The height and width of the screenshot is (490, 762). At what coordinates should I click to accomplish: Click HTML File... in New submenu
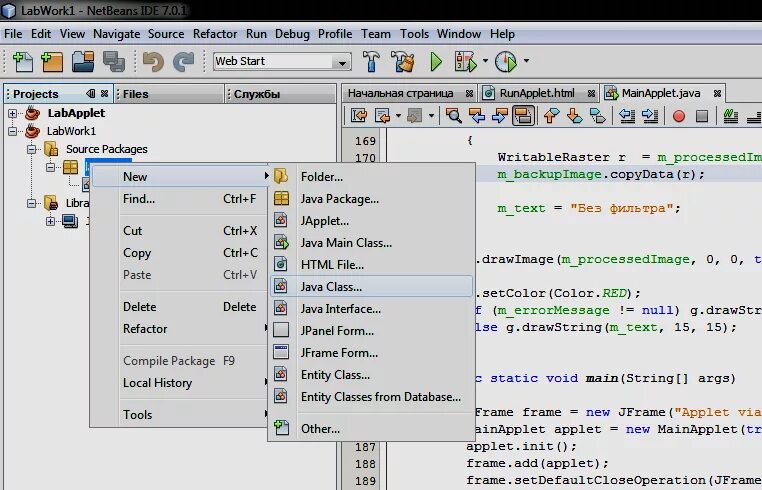(371, 265)
